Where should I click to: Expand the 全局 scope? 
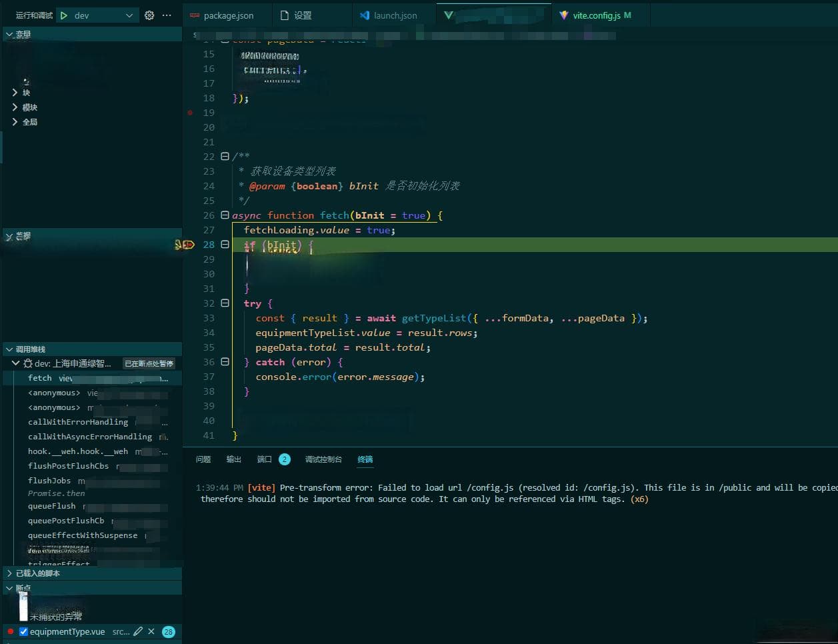(15, 122)
